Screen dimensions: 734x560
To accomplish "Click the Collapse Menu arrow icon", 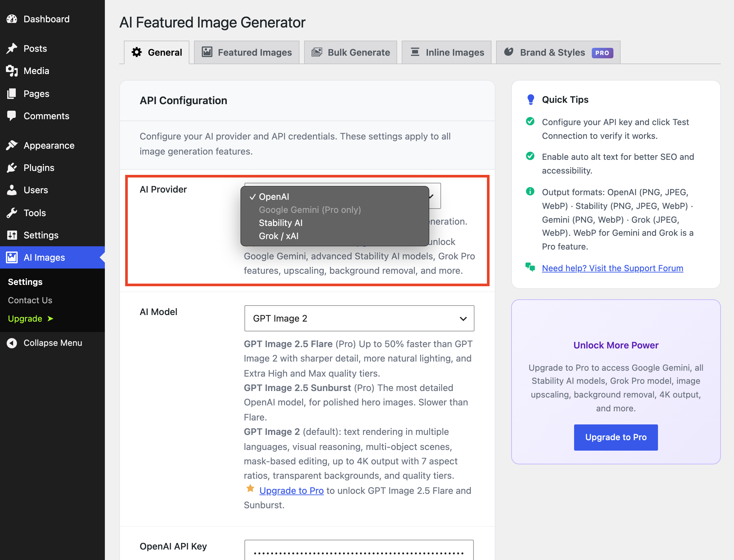I will tap(12, 343).
